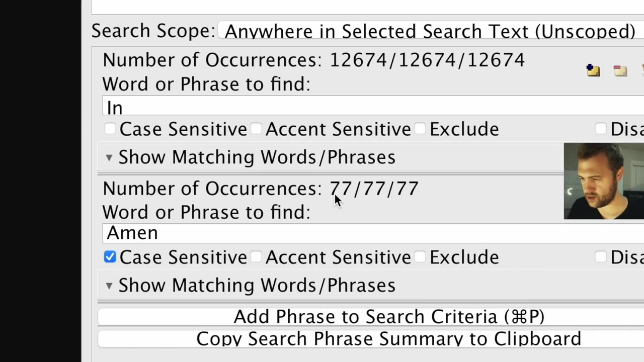
Task: Open the Search Scope dropdown
Action: (430, 31)
